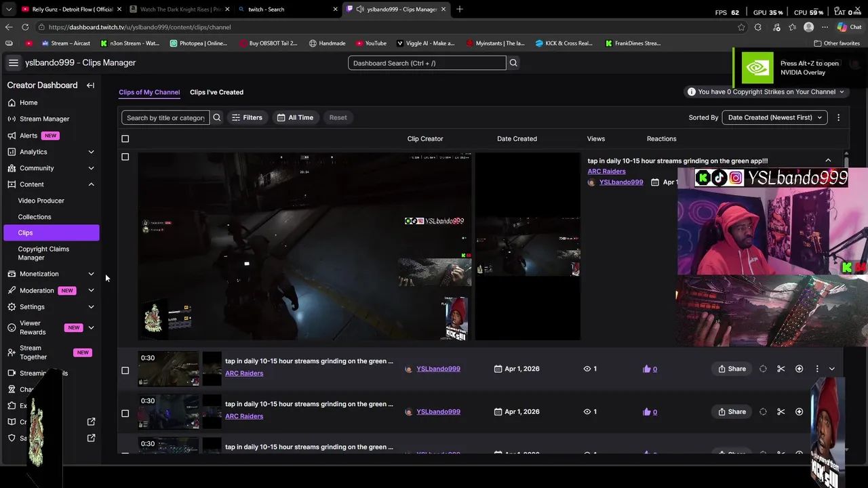Image resolution: width=868 pixels, height=488 pixels.
Task: Expand the Viewer Rewards sidebar section
Action: point(91,328)
